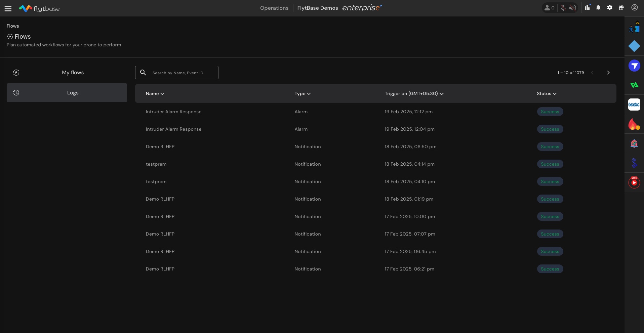Open the red Live stream icon

pos(634,182)
